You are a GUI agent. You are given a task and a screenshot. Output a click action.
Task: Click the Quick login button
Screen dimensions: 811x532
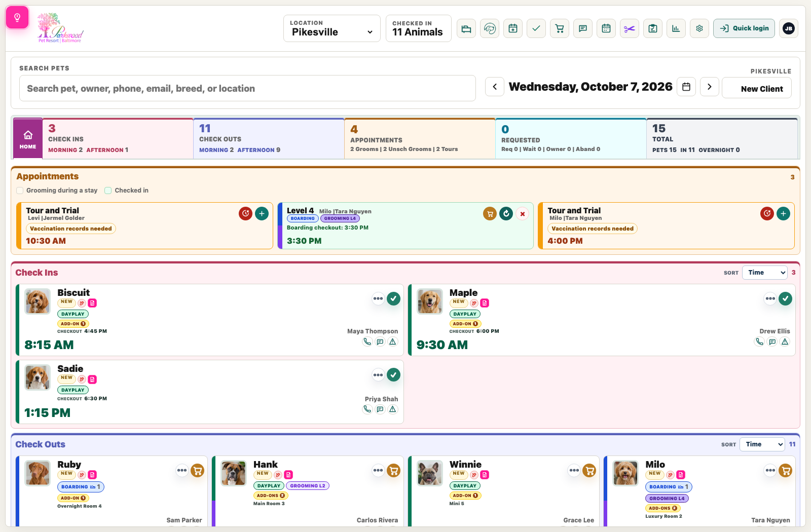click(744, 28)
